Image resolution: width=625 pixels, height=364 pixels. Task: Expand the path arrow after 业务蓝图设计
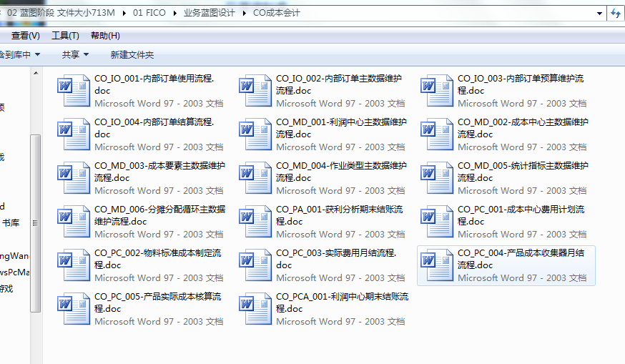coord(247,13)
